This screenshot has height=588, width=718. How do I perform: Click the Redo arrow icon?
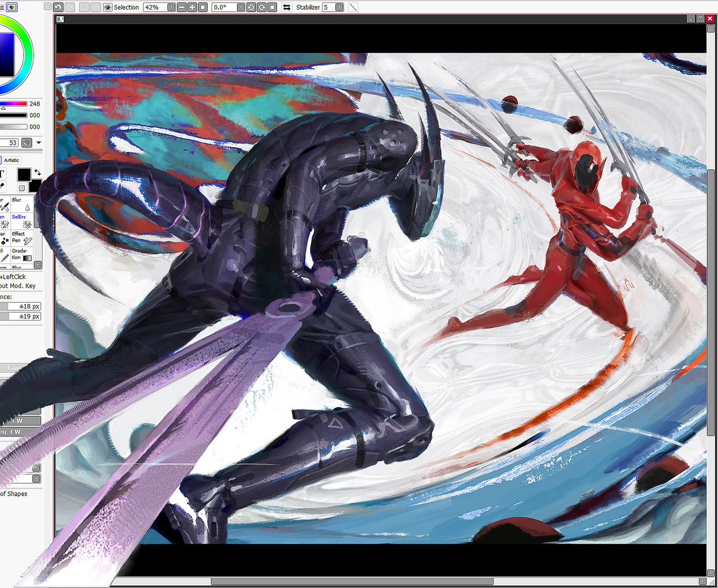pyautogui.click(x=69, y=7)
